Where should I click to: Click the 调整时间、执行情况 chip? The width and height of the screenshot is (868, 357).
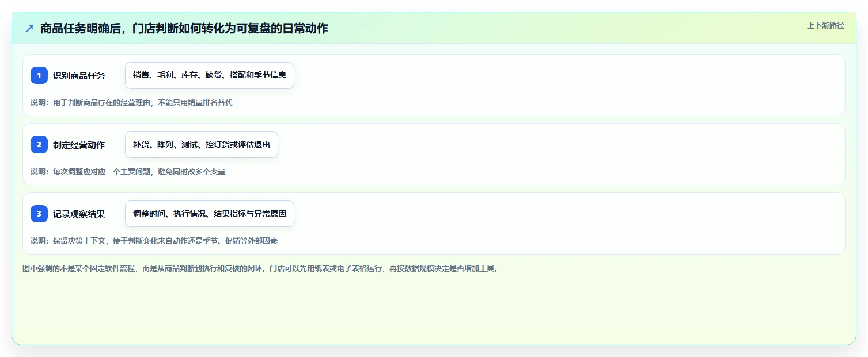click(210, 214)
